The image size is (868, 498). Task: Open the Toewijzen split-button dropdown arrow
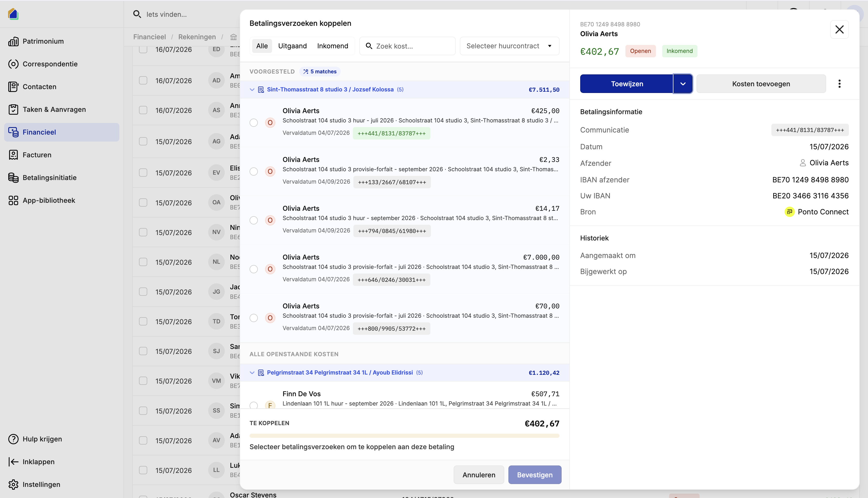click(x=683, y=84)
